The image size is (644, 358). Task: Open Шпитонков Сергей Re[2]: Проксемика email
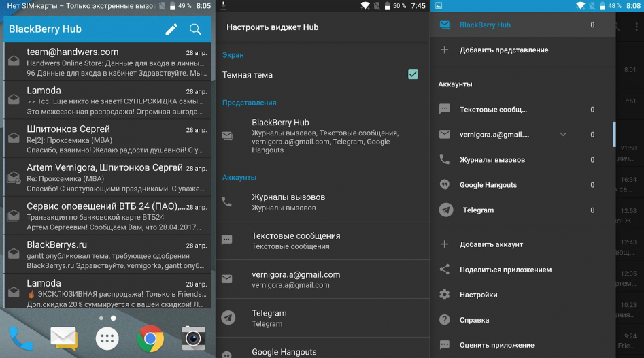point(107,139)
